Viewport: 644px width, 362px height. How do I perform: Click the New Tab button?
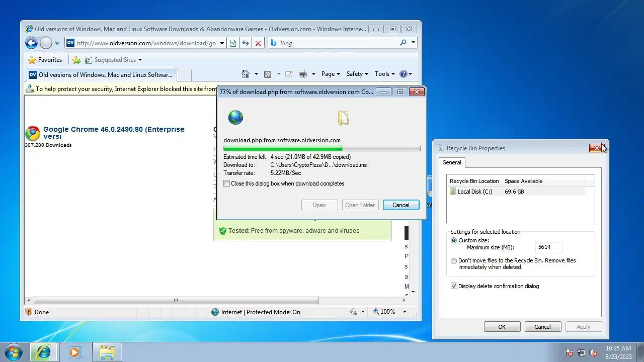click(184, 75)
